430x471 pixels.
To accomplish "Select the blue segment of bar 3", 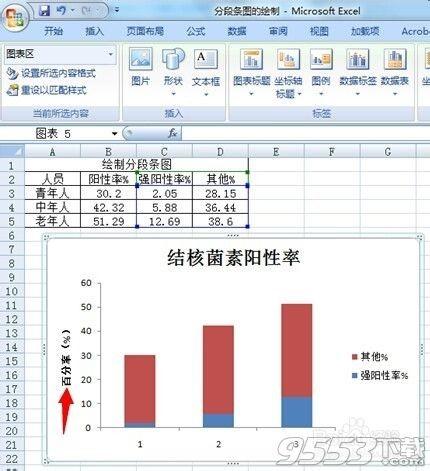I will coord(297,412).
